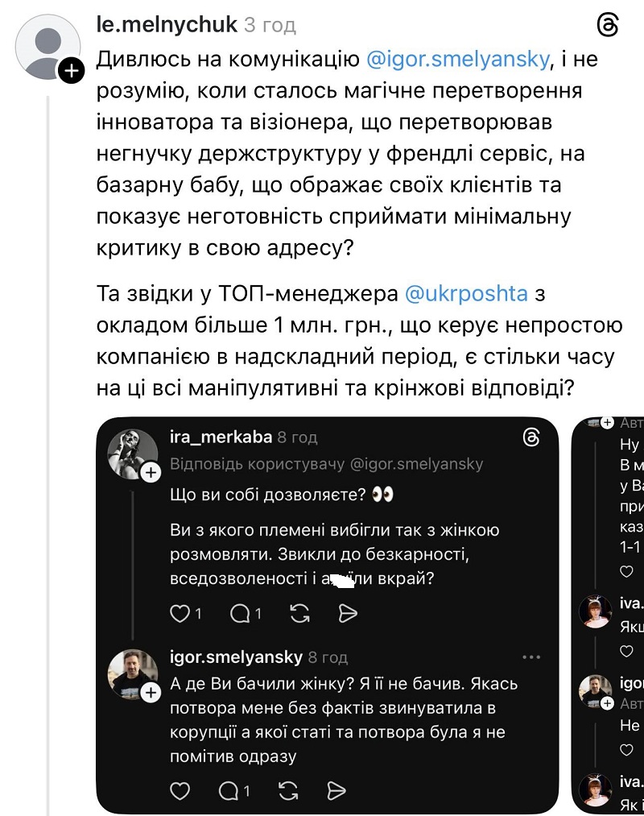
Task: Follow ira_merkaba via avatar plus badge
Action: (x=150, y=473)
